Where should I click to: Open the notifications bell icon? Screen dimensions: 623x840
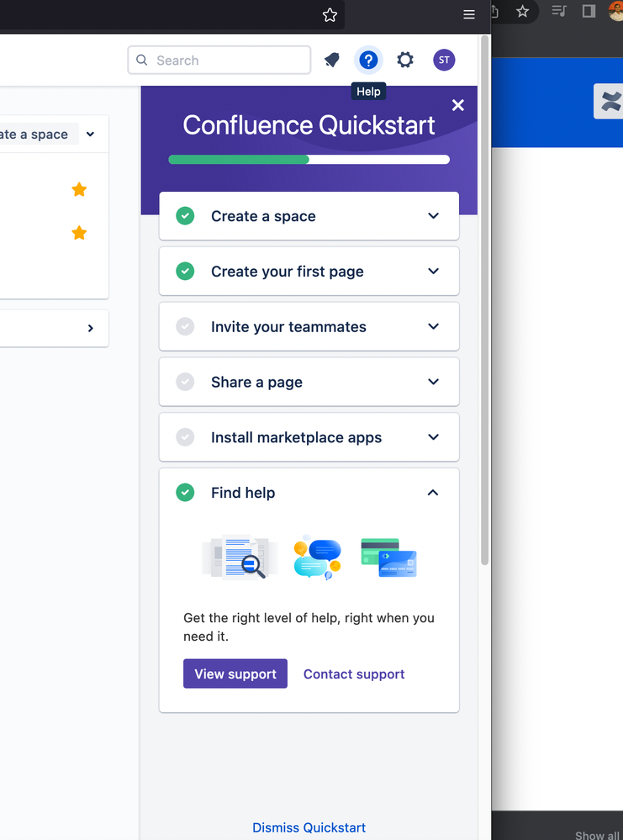[x=332, y=60]
